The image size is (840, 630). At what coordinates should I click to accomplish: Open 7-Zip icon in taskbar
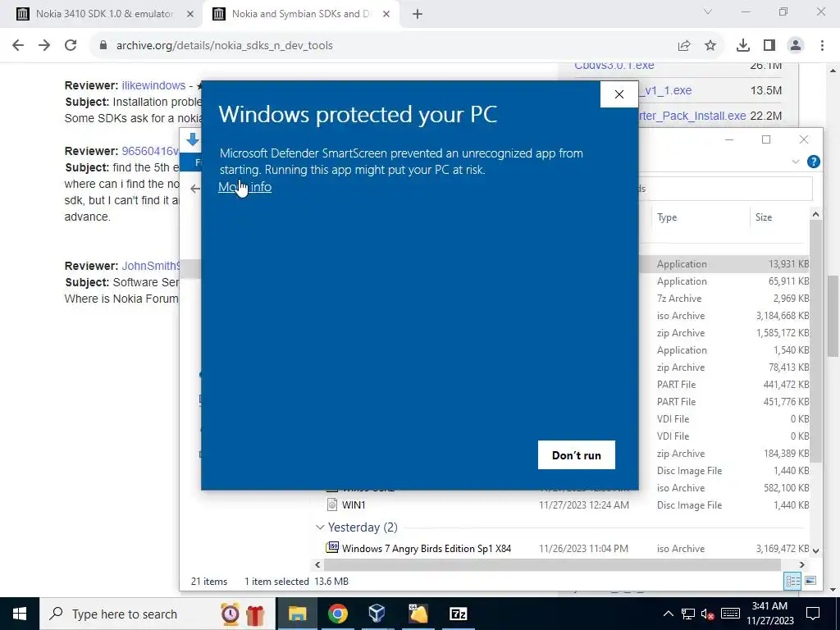pyautogui.click(x=458, y=614)
